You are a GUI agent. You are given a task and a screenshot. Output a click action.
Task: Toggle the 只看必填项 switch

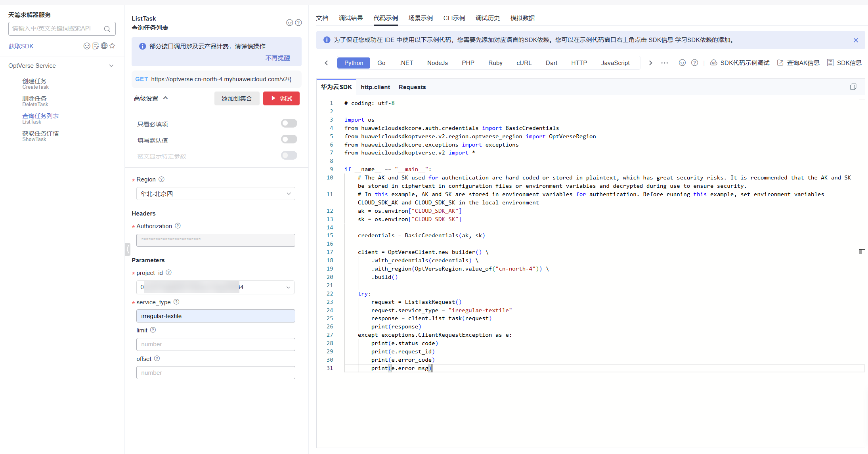[289, 123]
